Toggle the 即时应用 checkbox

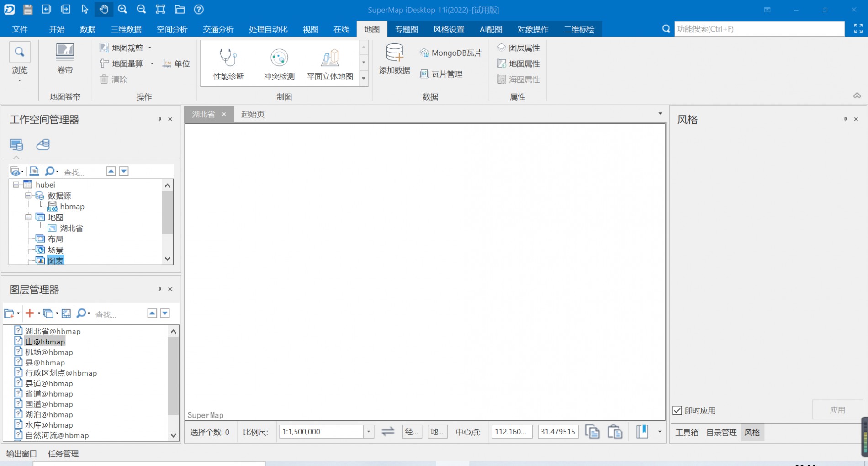[x=677, y=410]
